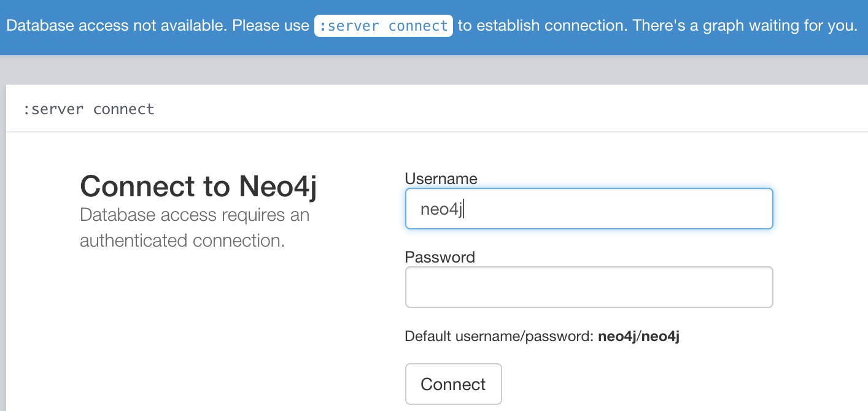Click the Connect to Neo4j heading
This screenshot has width=868, height=411.
click(198, 186)
